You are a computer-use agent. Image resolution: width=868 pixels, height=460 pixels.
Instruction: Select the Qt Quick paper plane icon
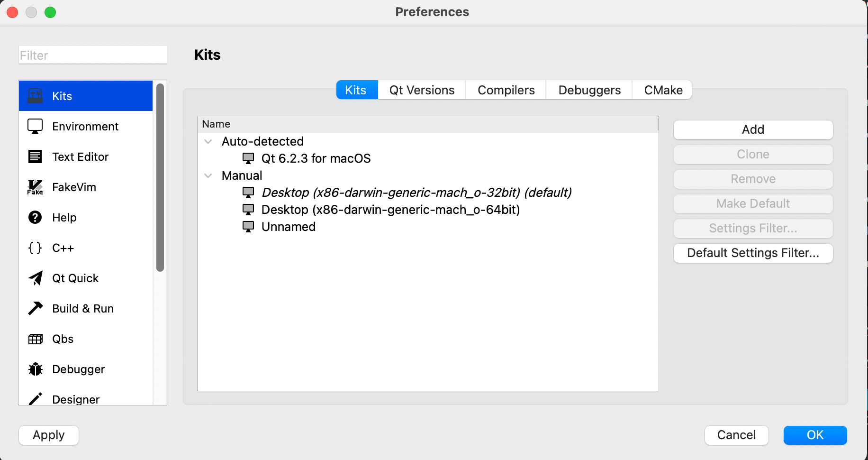[35, 278]
